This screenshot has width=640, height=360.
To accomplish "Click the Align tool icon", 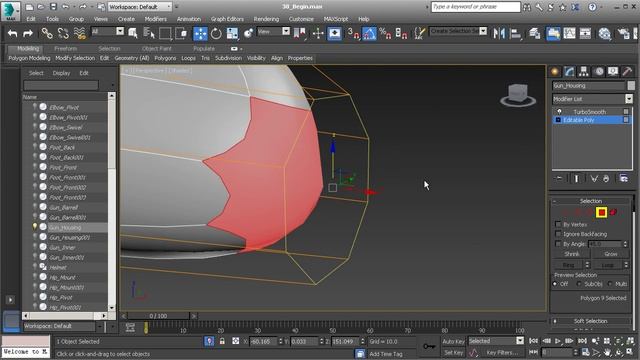I will tap(516, 33).
